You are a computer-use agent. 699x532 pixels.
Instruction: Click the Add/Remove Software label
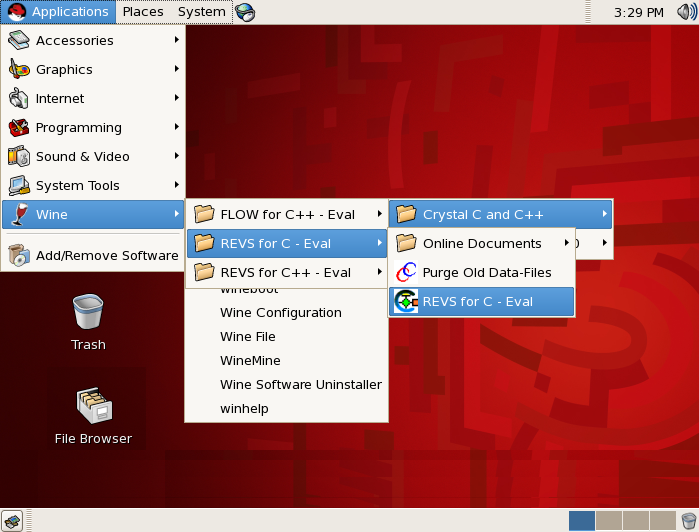107,256
